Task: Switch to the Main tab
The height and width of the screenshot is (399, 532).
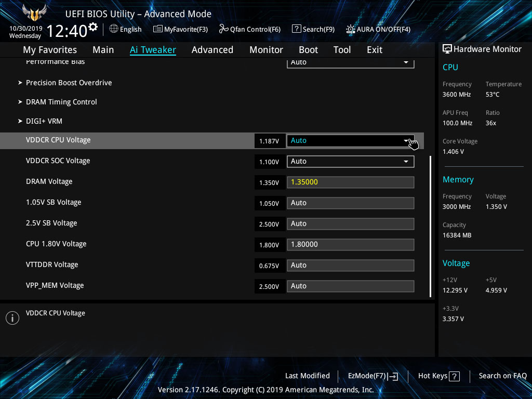Action: click(x=103, y=50)
